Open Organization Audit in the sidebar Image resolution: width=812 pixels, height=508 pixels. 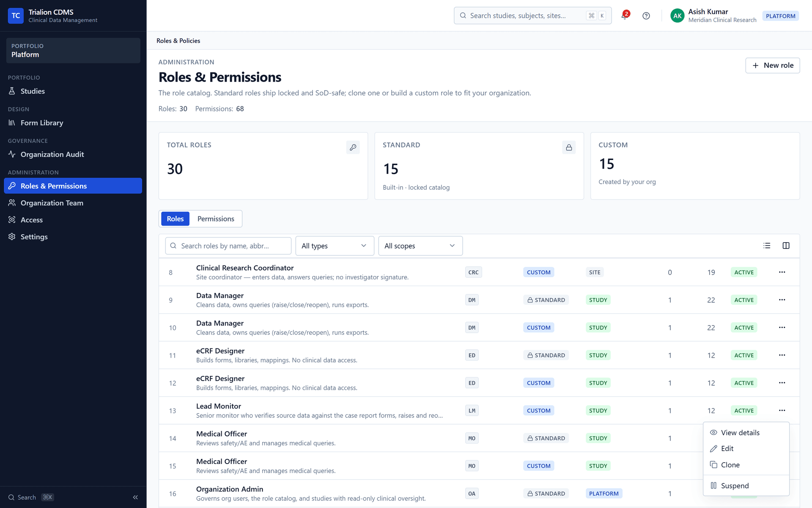[73, 155]
